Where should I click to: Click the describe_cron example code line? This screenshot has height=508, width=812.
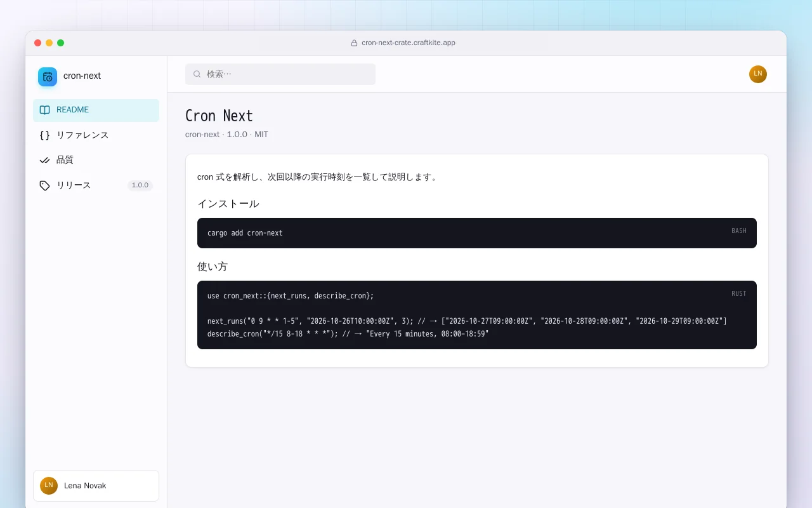(x=348, y=334)
